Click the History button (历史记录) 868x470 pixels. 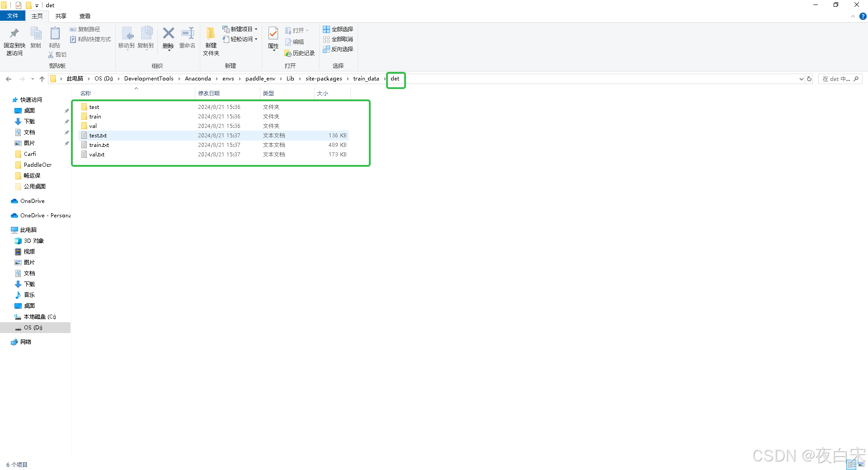[x=300, y=53]
